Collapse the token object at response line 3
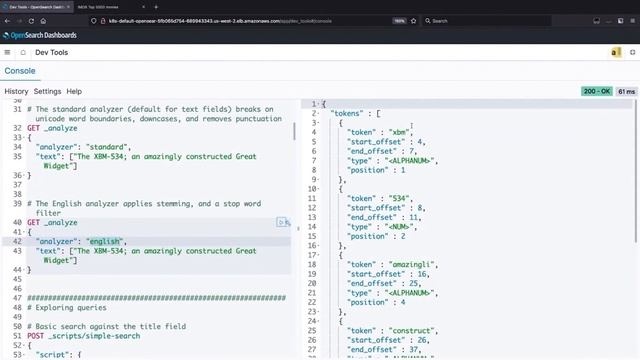 pos(318,123)
